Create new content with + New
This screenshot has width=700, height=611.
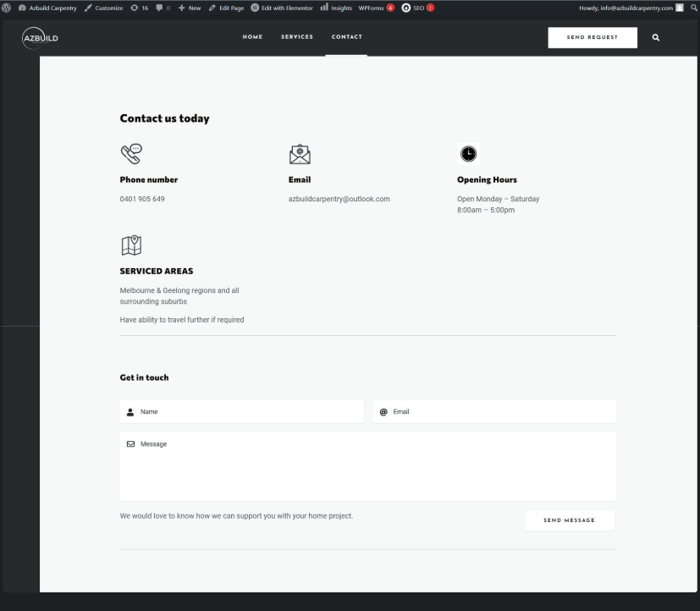(x=190, y=8)
